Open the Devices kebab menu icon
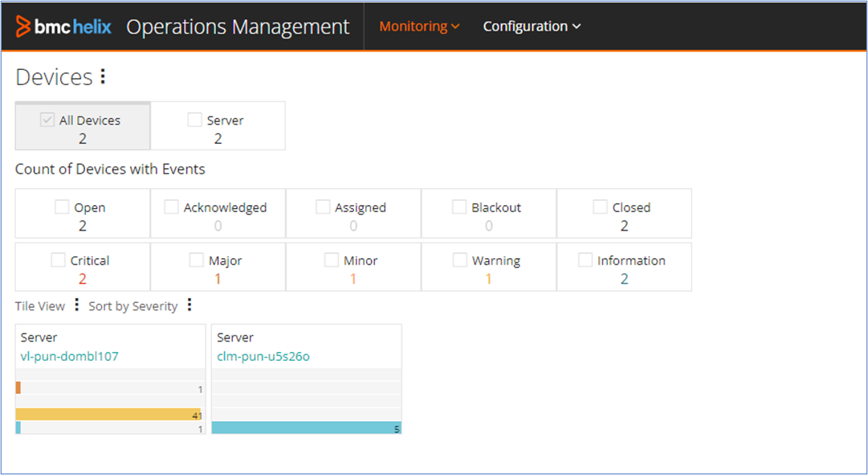868x475 pixels. pos(103,76)
